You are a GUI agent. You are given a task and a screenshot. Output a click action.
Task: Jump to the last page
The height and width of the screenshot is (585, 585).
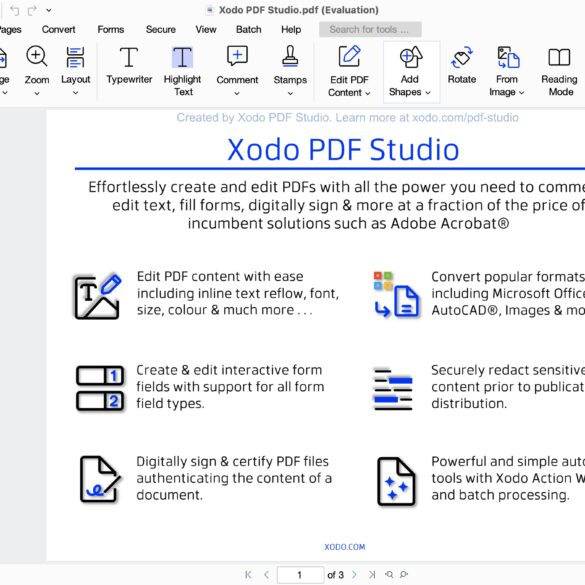point(372,575)
